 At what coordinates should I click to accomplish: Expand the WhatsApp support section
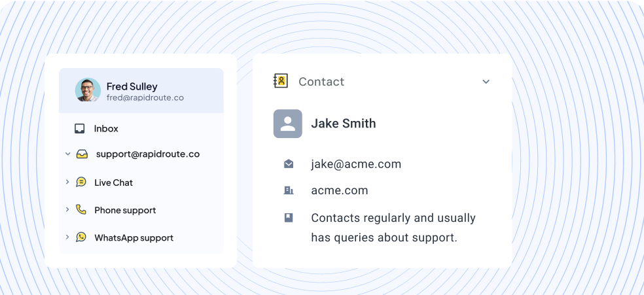(x=67, y=237)
